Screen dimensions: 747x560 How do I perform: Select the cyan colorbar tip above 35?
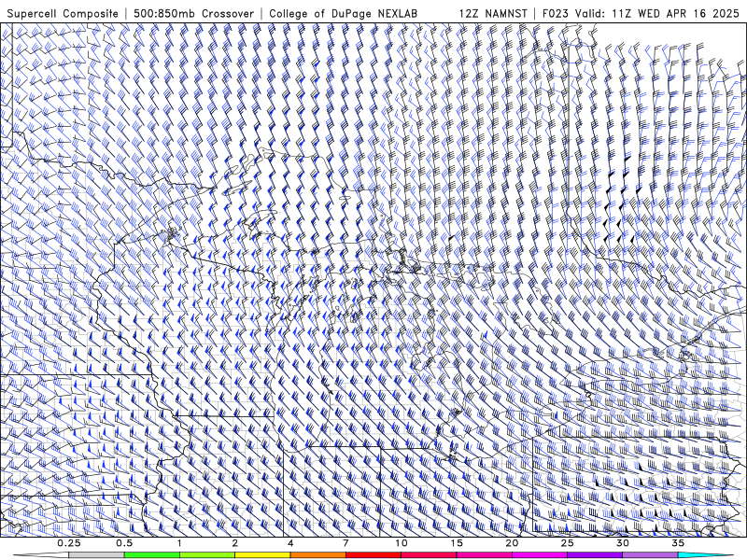pos(705,555)
